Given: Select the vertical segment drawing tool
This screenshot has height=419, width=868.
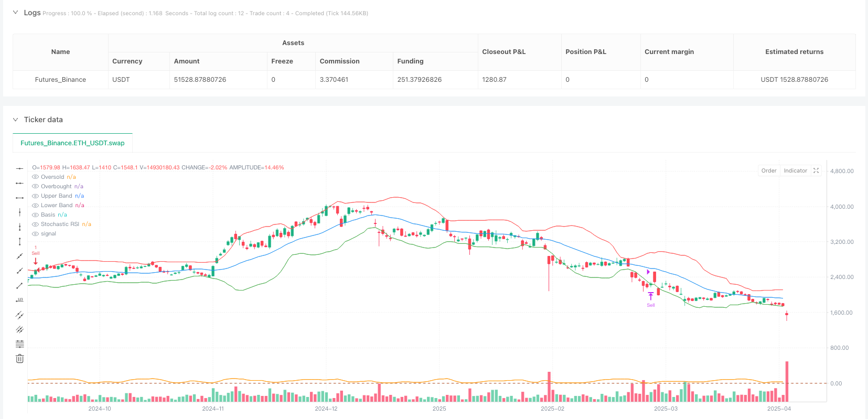Looking at the screenshot, I should point(19,242).
